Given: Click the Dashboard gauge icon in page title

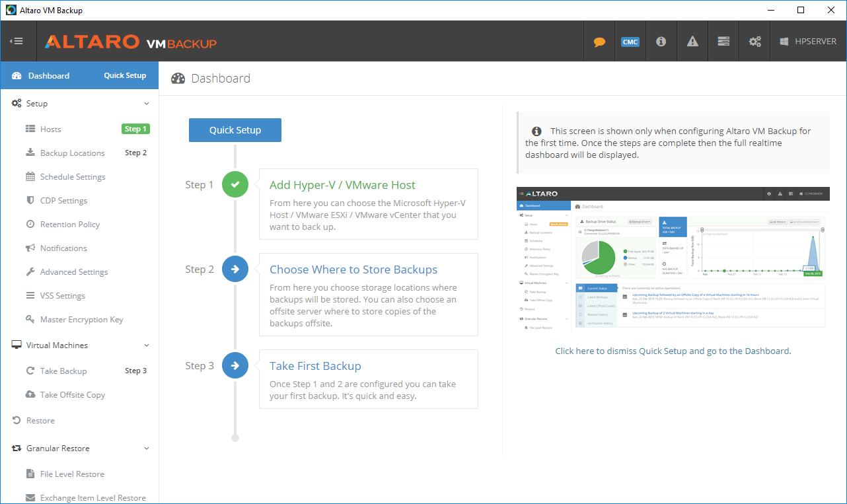Looking at the screenshot, I should point(178,79).
